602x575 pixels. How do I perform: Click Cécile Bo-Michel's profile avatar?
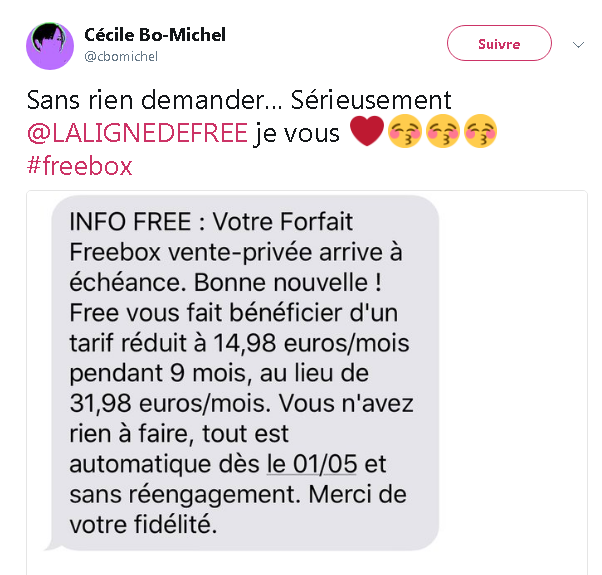tap(50, 45)
